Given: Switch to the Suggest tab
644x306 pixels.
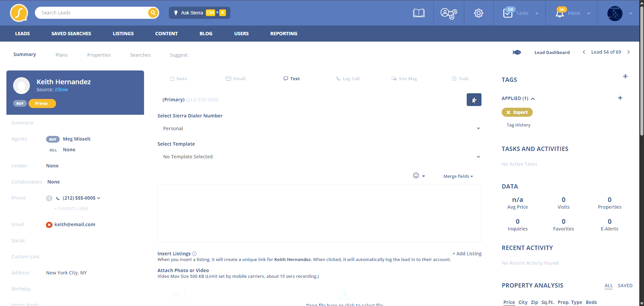Looking at the screenshot, I should click(179, 55).
